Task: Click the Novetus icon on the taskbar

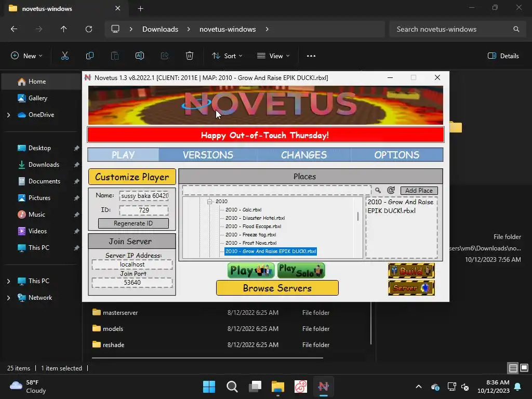Action: [x=323, y=387]
